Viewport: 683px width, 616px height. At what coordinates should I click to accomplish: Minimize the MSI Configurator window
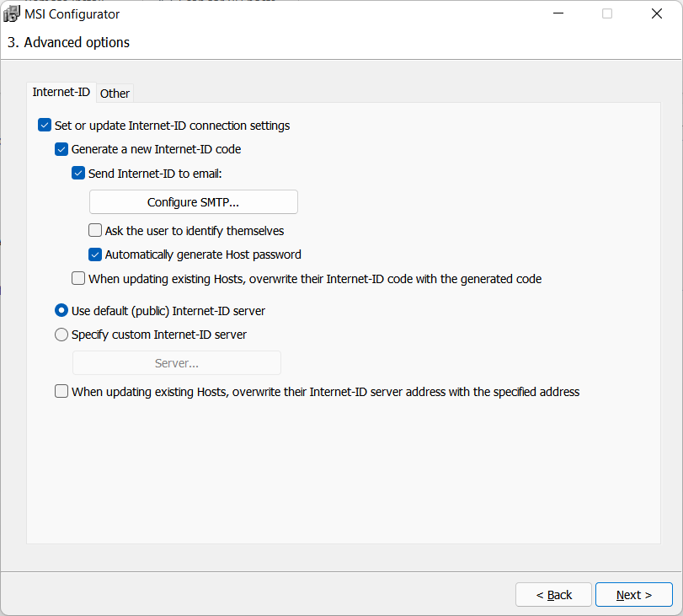tap(558, 14)
